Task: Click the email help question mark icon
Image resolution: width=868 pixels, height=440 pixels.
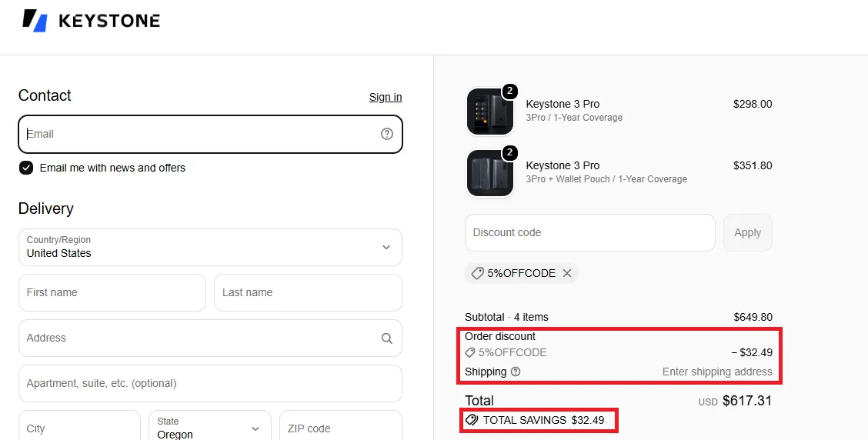Action: click(387, 134)
